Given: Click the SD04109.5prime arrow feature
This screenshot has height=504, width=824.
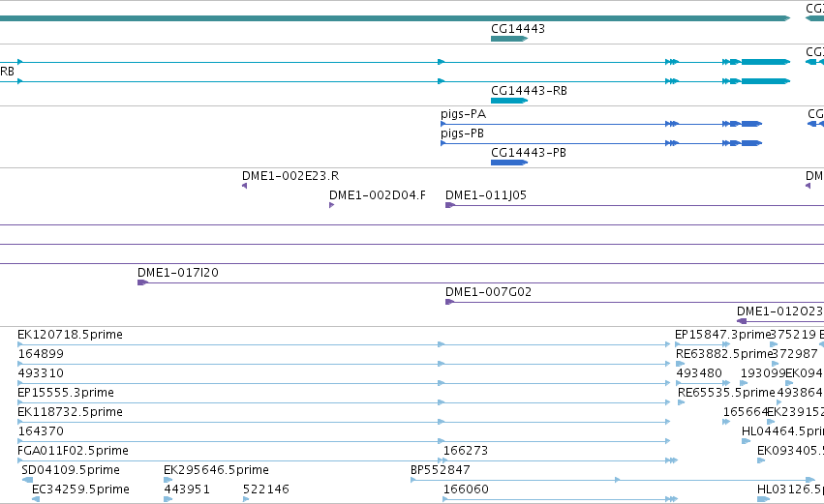Looking at the screenshot, I should [27, 480].
